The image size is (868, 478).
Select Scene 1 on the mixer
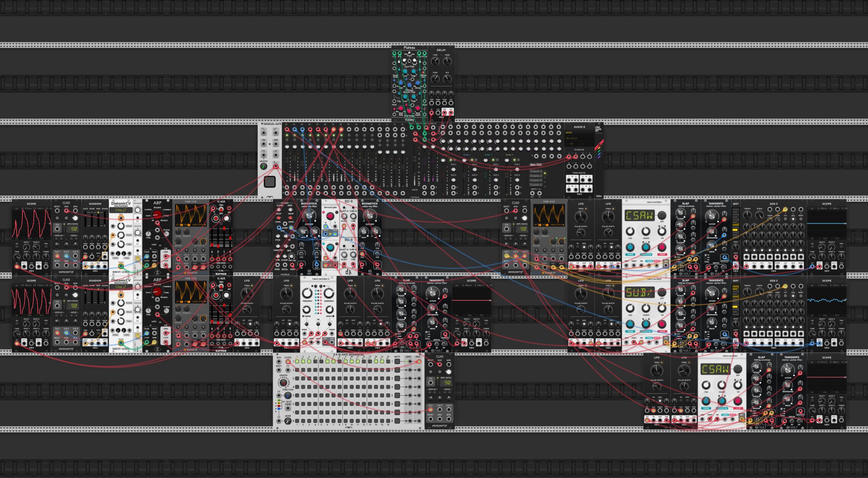pos(536,171)
